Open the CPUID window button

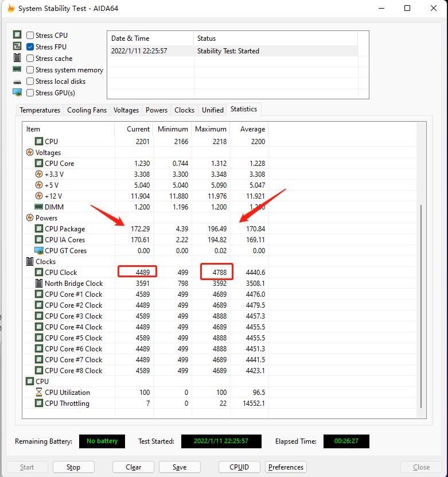(239, 467)
